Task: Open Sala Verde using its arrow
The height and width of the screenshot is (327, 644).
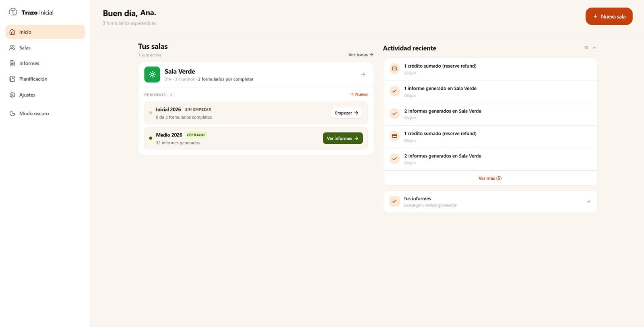Action: coord(363,75)
